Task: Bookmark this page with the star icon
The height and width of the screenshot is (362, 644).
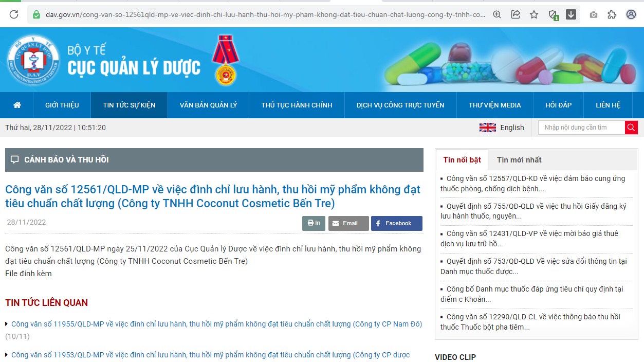Action: 534,14
